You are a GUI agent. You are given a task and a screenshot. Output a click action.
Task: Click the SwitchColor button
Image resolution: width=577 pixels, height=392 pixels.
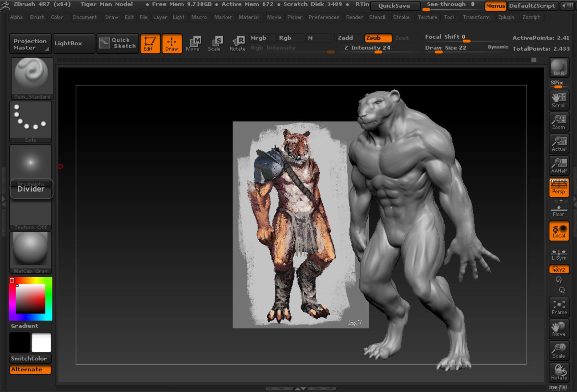[31, 359]
